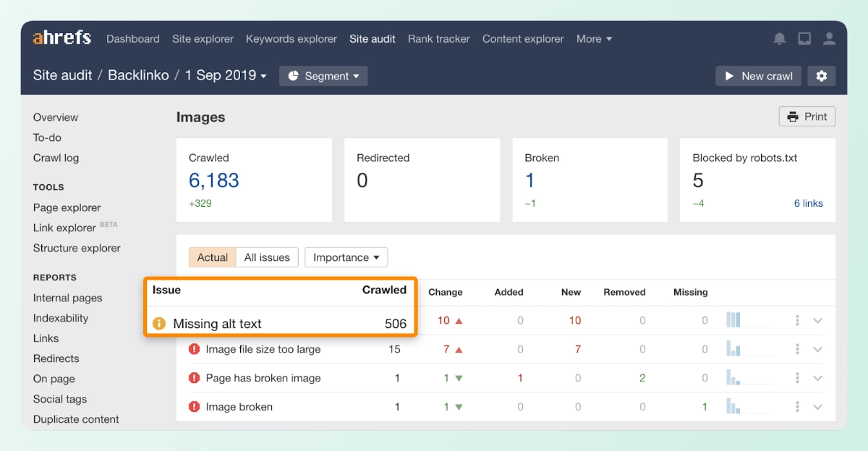868x451 pixels.
Task: Switch to the All issues toggle
Action: [x=267, y=257]
